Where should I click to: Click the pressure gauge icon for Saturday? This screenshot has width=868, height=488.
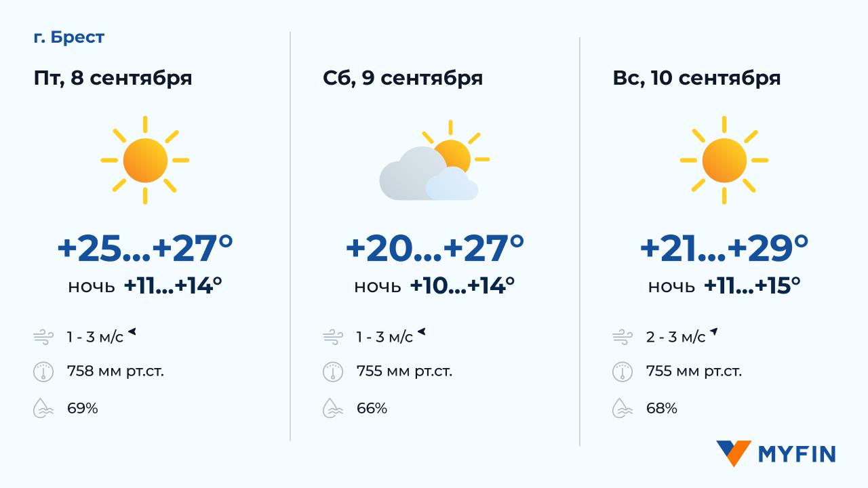(x=332, y=372)
